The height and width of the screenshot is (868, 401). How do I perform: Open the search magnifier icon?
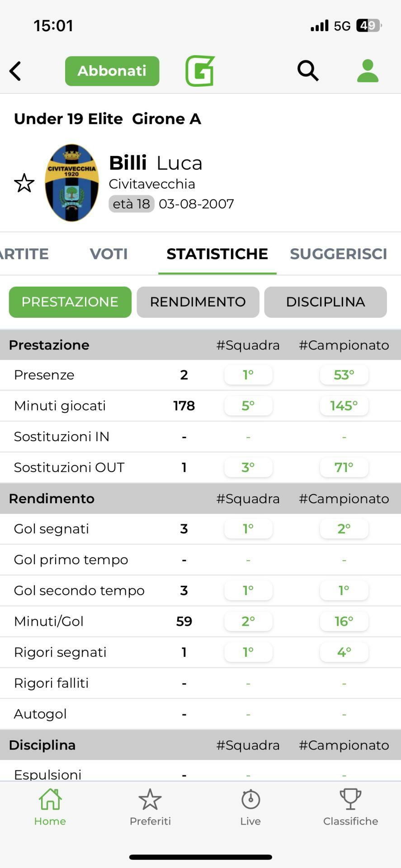tap(308, 71)
